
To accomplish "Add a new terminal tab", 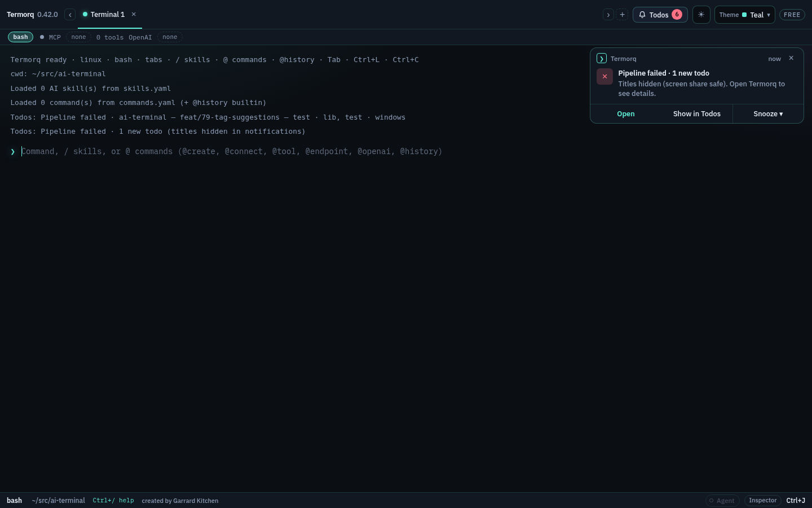I will pos(622,15).
